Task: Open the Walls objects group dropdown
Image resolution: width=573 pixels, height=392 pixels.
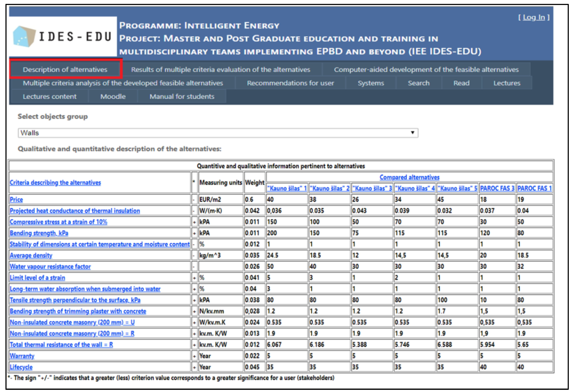Action: click(218, 133)
